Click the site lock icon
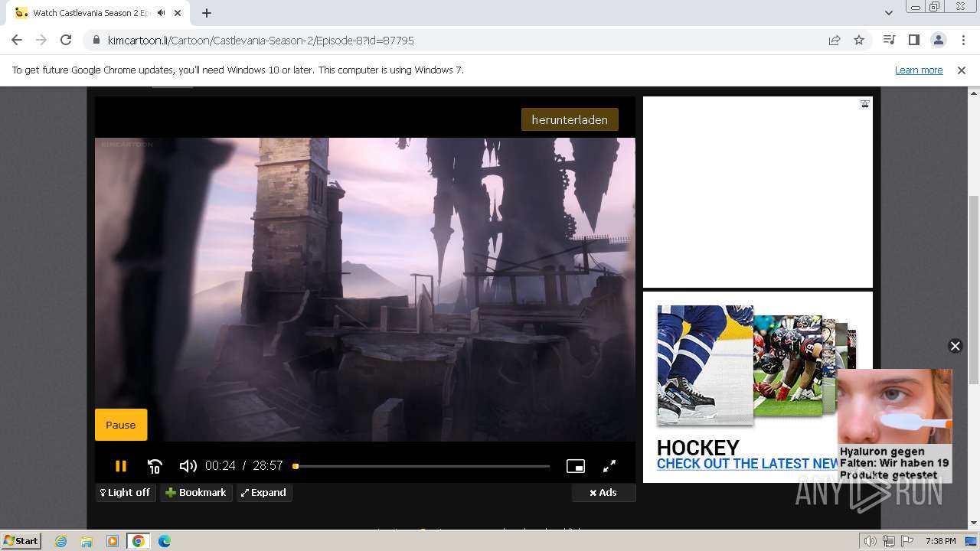This screenshot has width=980, height=551. pyautogui.click(x=96, y=41)
